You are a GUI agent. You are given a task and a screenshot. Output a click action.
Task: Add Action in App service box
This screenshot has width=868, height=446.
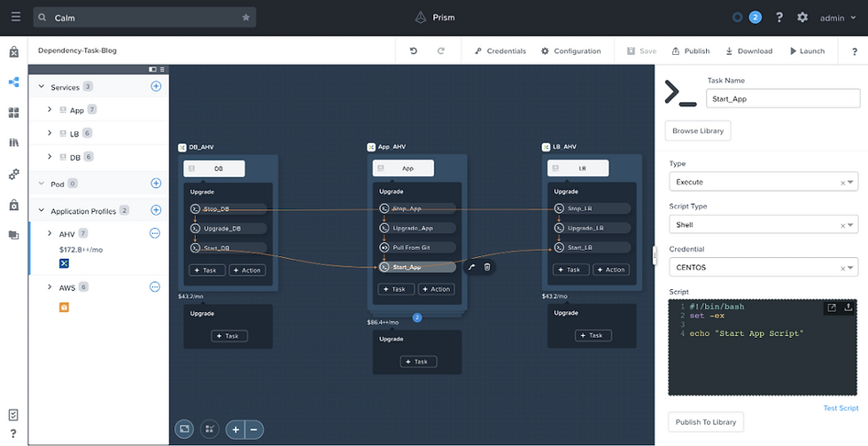[x=436, y=289]
